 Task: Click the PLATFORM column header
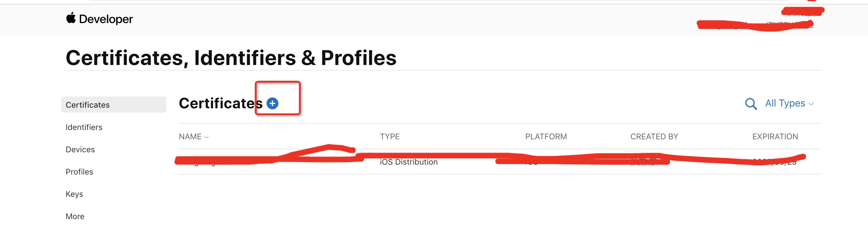point(546,136)
